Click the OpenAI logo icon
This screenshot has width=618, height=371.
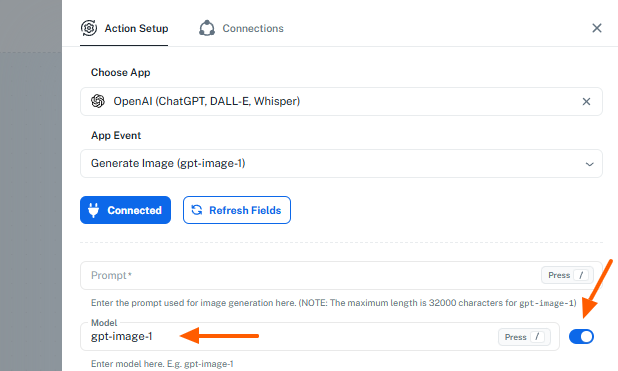(x=98, y=101)
